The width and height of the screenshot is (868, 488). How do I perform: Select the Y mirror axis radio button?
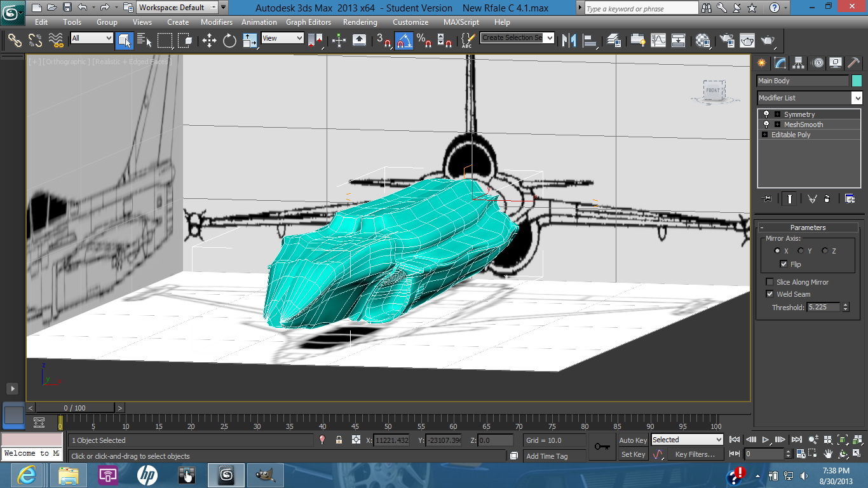coord(801,251)
